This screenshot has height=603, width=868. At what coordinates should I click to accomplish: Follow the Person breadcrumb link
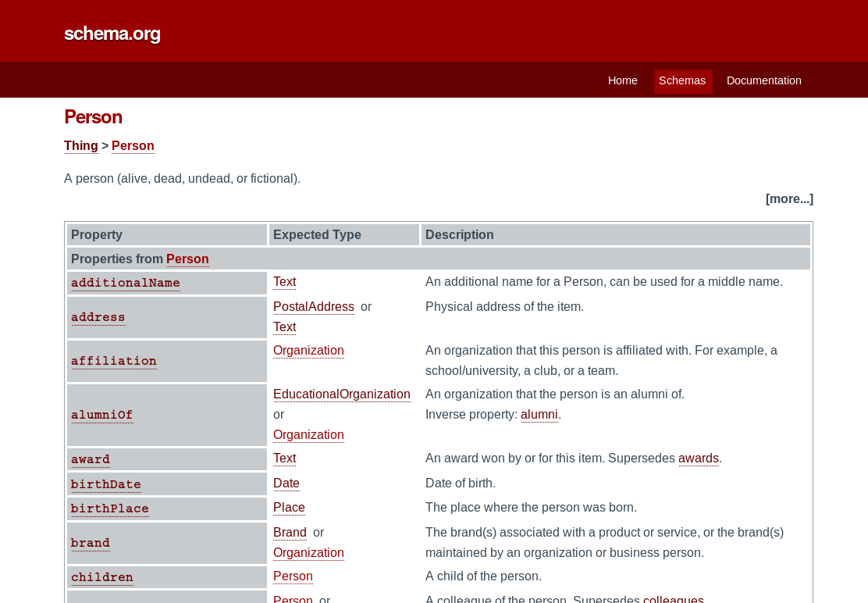[x=133, y=145]
